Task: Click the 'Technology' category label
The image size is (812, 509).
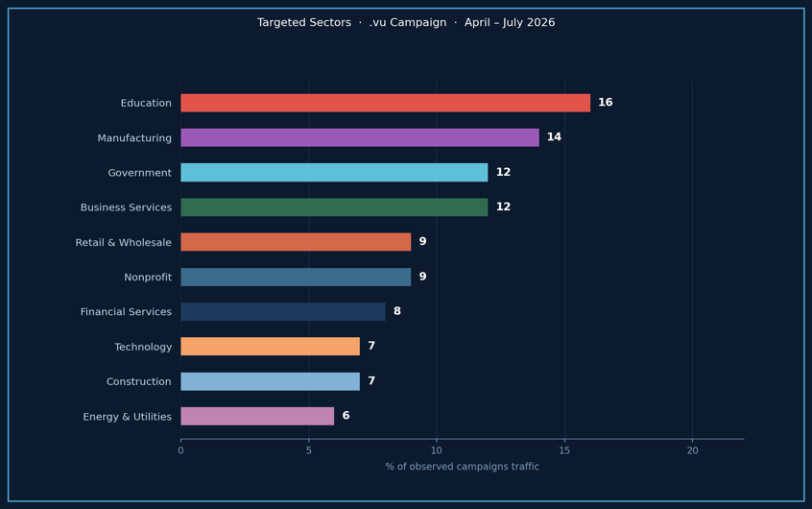Action: click(143, 348)
